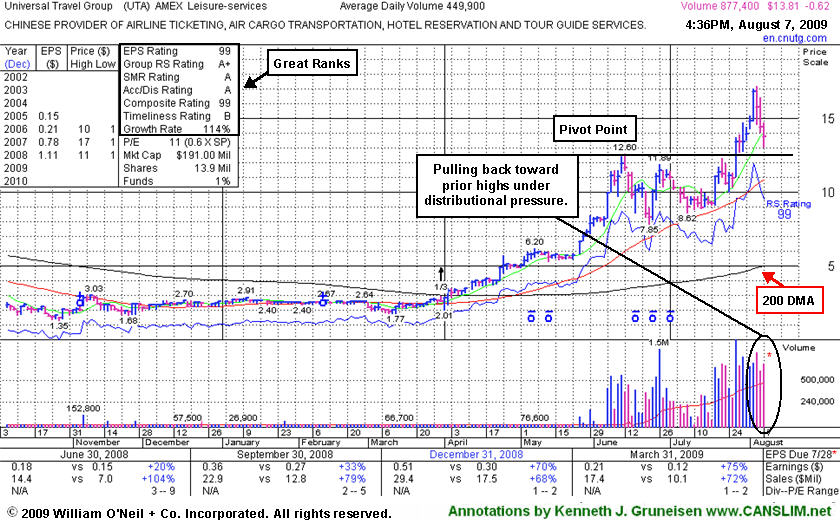Click the Div--P/E Range label
This screenshot has height=524, width=840.
coord(801,491)
